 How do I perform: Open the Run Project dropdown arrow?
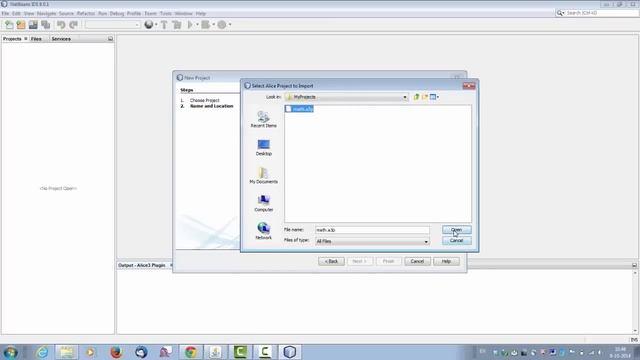coord(197,25)
